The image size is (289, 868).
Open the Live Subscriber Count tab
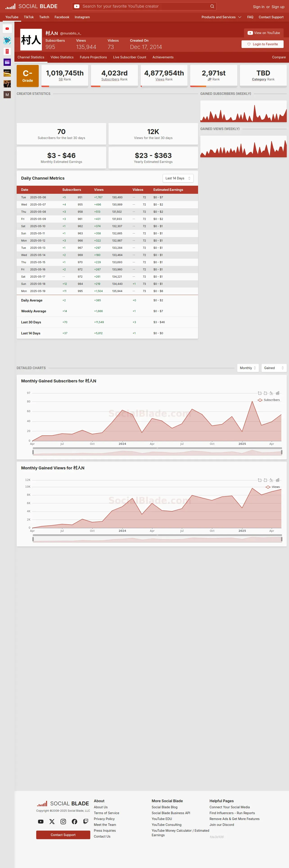(x=129, y=57)
